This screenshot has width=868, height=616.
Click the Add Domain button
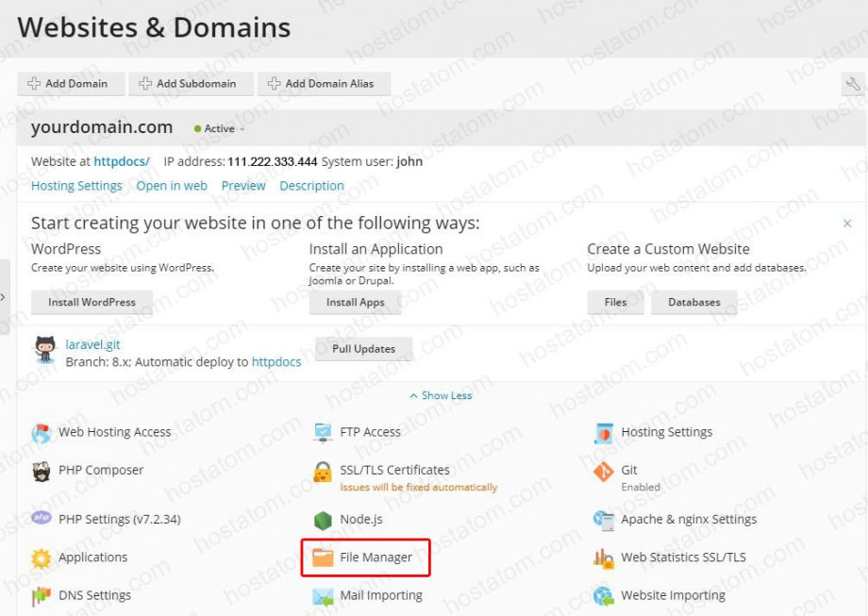(x=71, y=83)
